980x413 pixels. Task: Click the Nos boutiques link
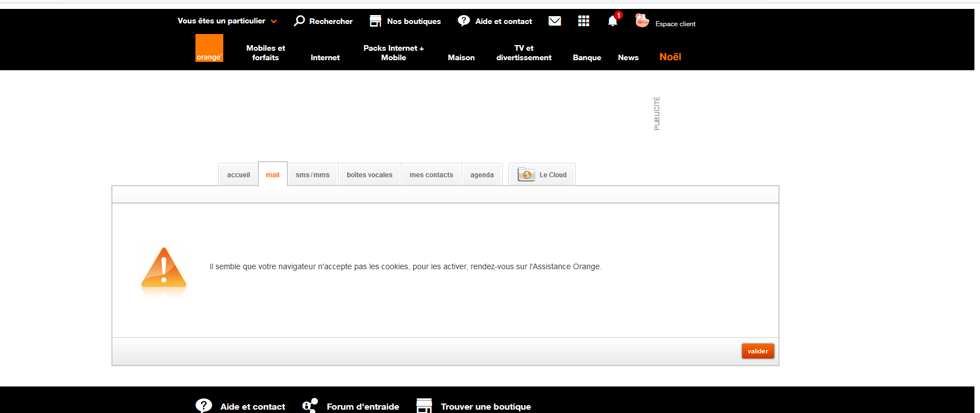coord(414,21)
